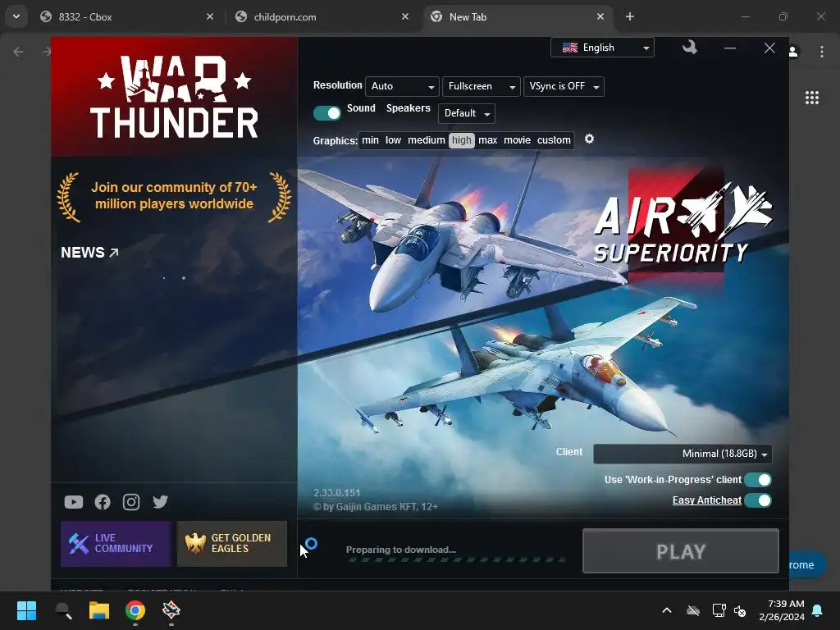Add a new Chrome tab with plus
This screenshot has height=630, width=840.
[630, 17]
